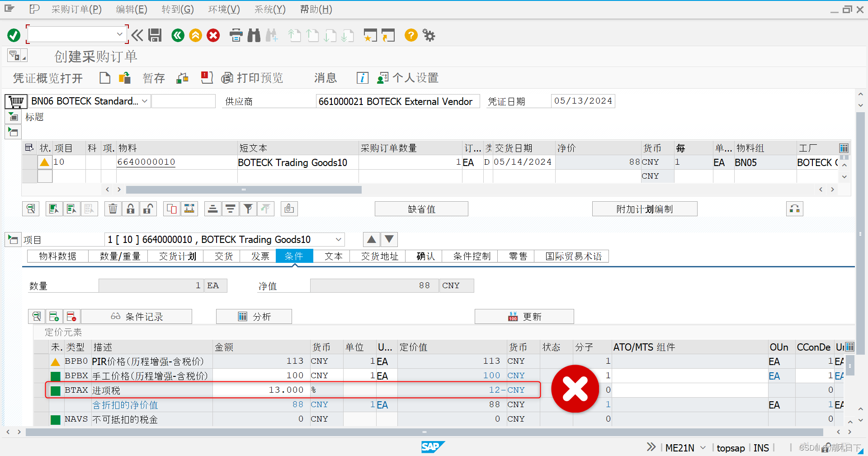
Task: Open 打印预览 print preview
Action: tap(253, 78)
